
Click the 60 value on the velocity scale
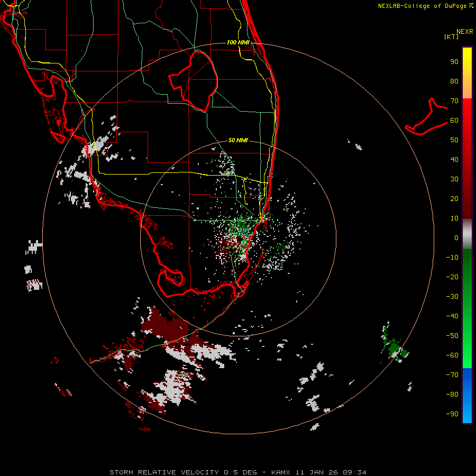point(454,121)
